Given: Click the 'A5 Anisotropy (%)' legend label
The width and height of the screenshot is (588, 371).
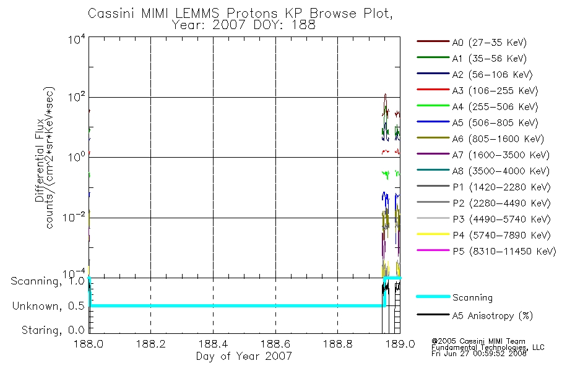Looking at the screenshot, I should coord(493,316).
